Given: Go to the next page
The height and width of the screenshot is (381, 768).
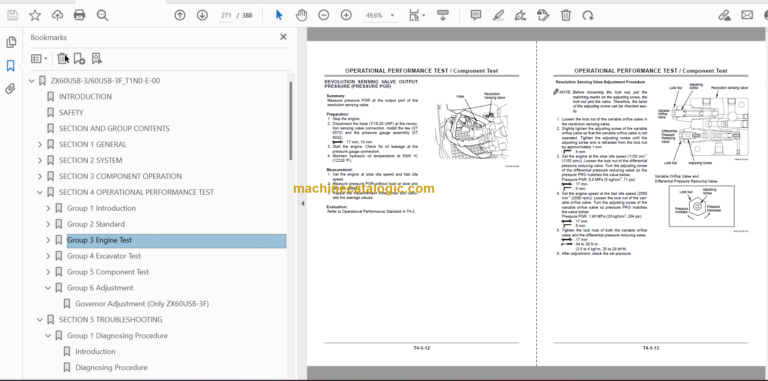Looking at the screenshot, I should click(x=202, y=15).
